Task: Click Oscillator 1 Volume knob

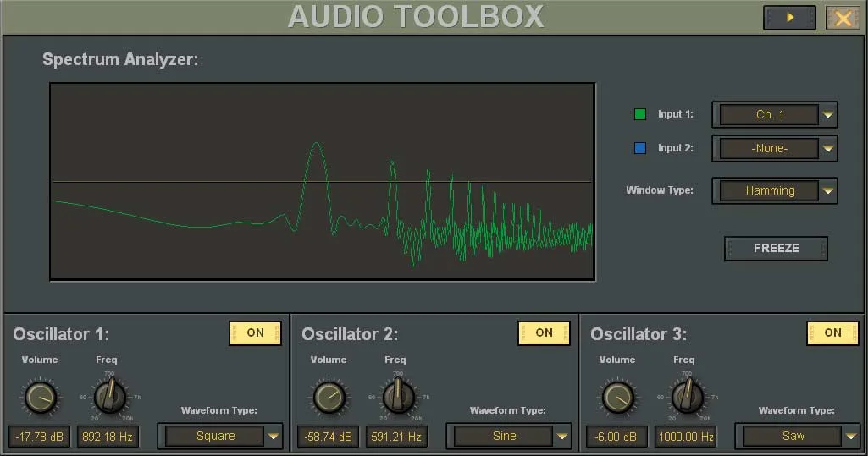Action: pyautogui.click(x=41, y=398)
